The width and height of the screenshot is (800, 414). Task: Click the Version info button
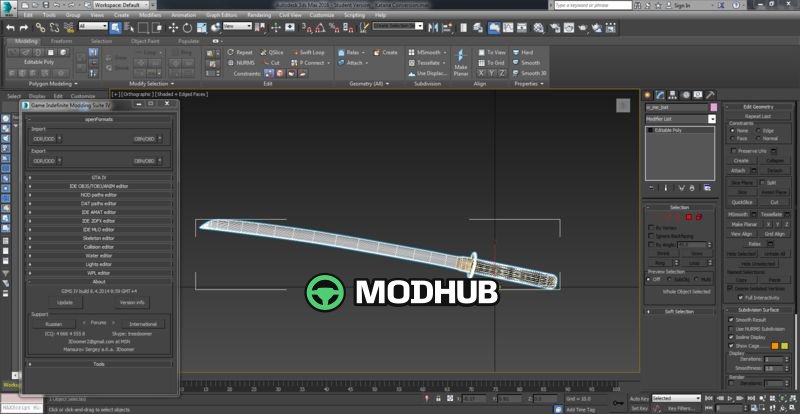132,302
